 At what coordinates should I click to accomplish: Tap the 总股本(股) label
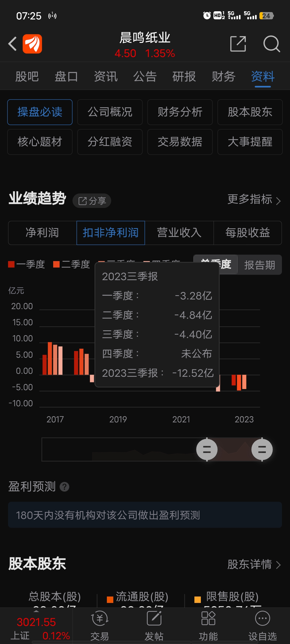[55, 597]
